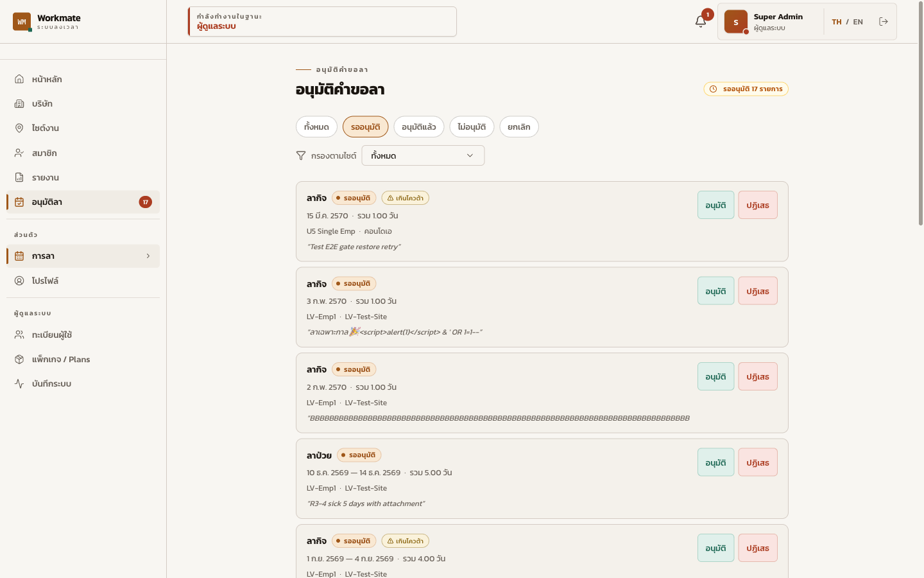
Task: Click รออนุมัติ status badge on ลาป่วย request
Action: point(359,455)
